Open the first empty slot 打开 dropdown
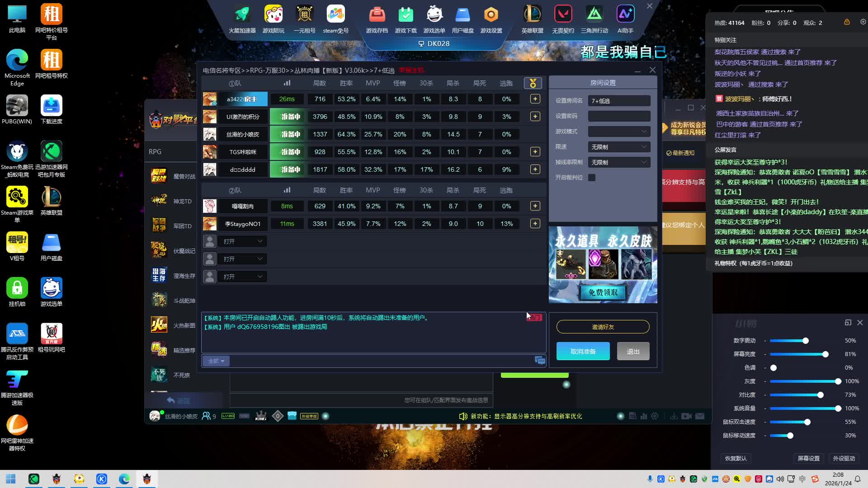868x488 pixels. pos(242,241)
